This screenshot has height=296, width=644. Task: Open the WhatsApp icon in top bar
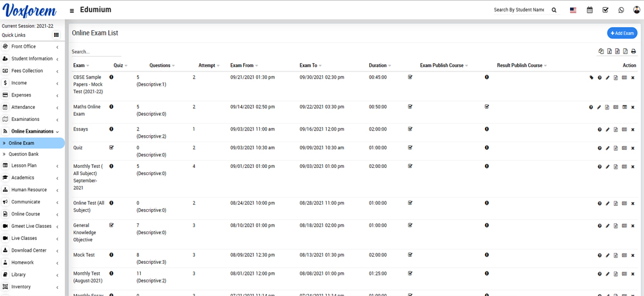coord(621,10)
